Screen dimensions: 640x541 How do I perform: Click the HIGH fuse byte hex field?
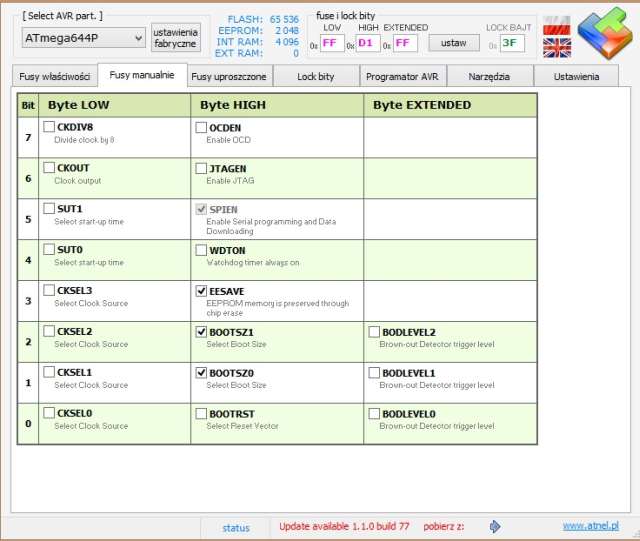368,43
